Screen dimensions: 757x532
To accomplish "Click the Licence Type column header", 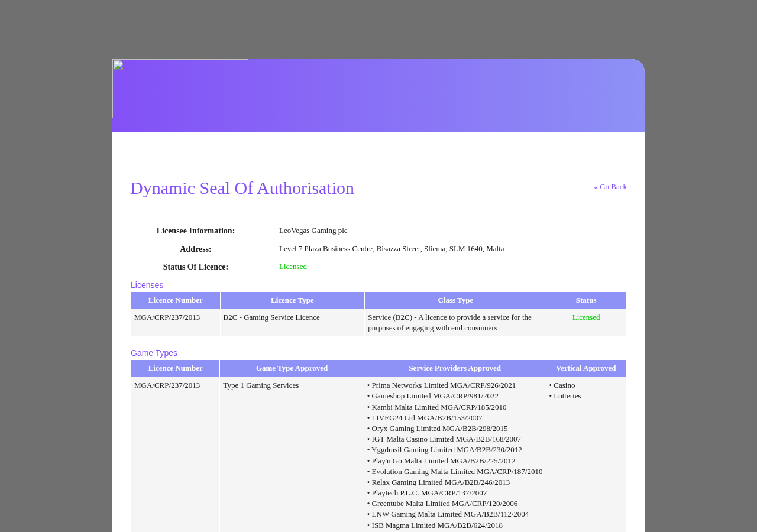I will 292,300.
